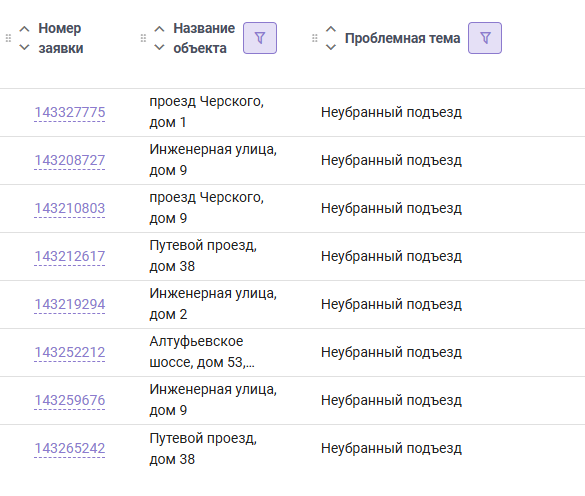This screenshot has width=585, height=496.
Task: Sort Номер заявки column descending arrow
Action: (x=24, y=47)
